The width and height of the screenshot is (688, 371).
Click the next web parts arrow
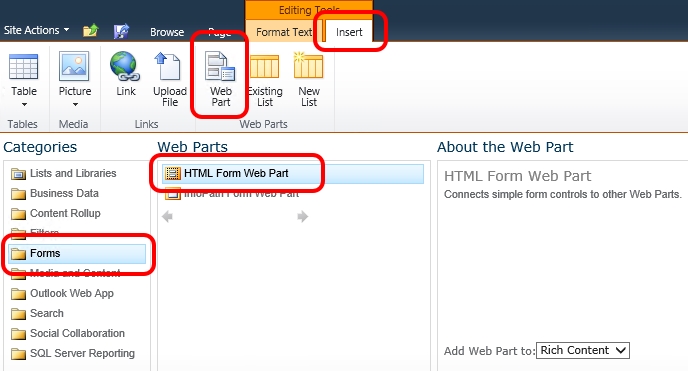tap(303, 216)
